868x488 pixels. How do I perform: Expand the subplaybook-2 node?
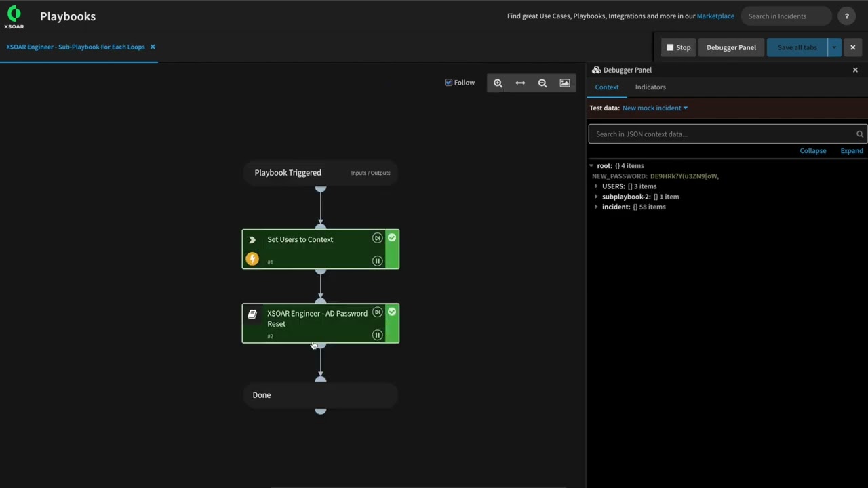[x=596, y=197]
